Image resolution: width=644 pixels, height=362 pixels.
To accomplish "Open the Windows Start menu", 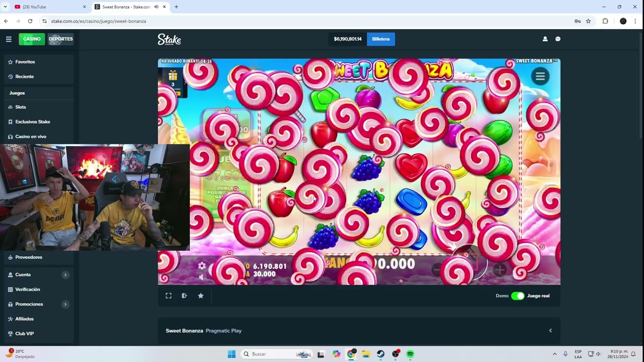I will (231, 354).
